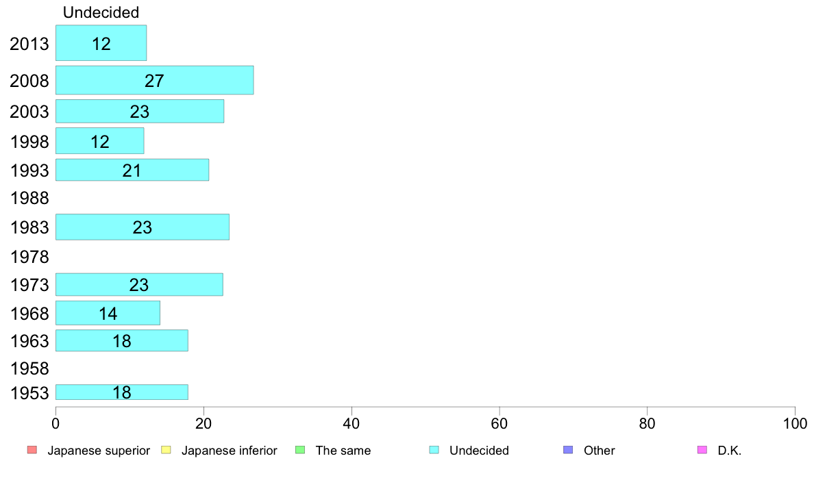Click the blue Other legend swatch

pyautogui.click(x=569, y=450)
